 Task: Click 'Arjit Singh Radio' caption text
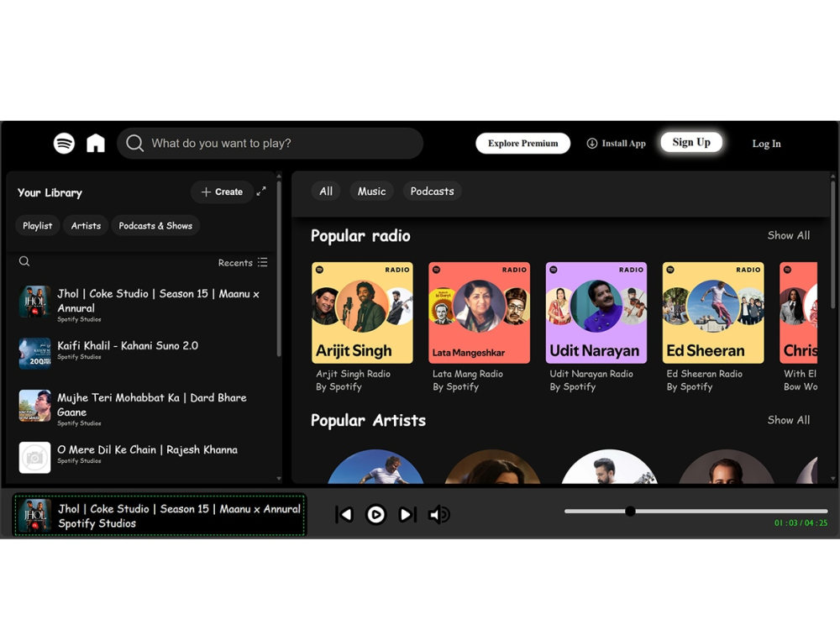click(353, 374)
